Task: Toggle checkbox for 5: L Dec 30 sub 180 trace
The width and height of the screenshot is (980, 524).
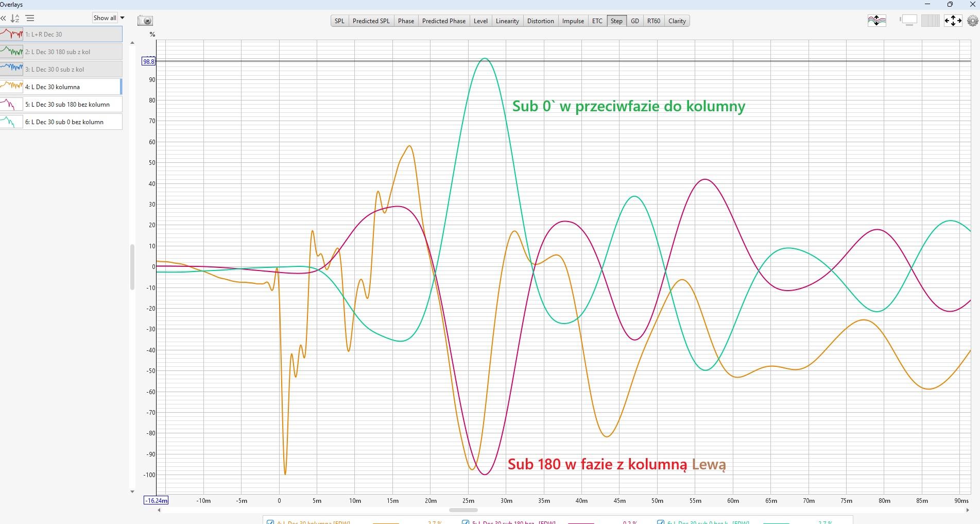Action: (466, 522)
